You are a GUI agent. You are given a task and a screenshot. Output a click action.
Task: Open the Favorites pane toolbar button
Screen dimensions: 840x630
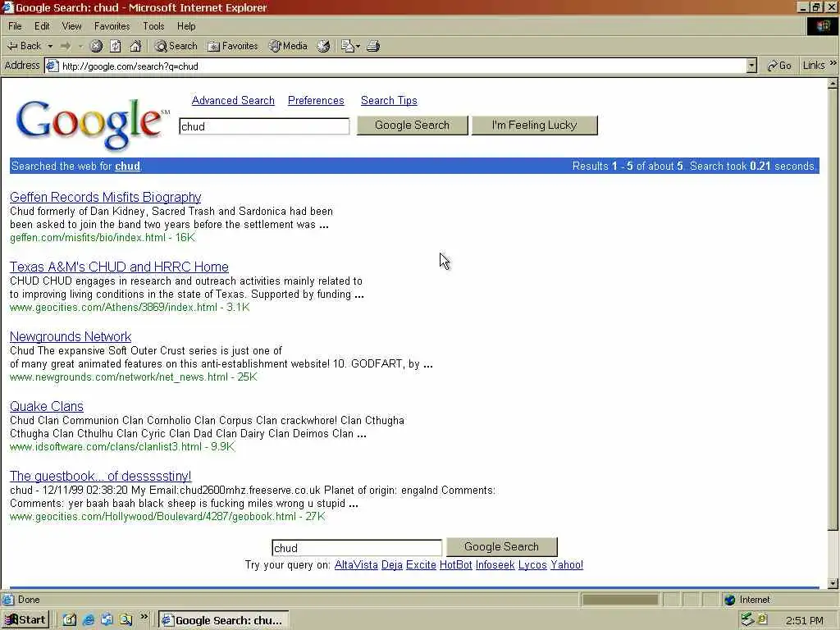coord(233,46)
